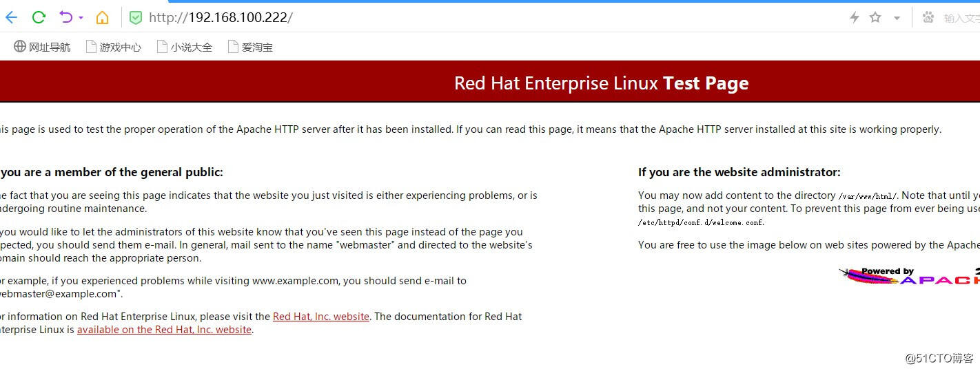Click the blue back arrow
This screenshot has height=371, width=980.
pyautogui.click(x=11, y=17)
